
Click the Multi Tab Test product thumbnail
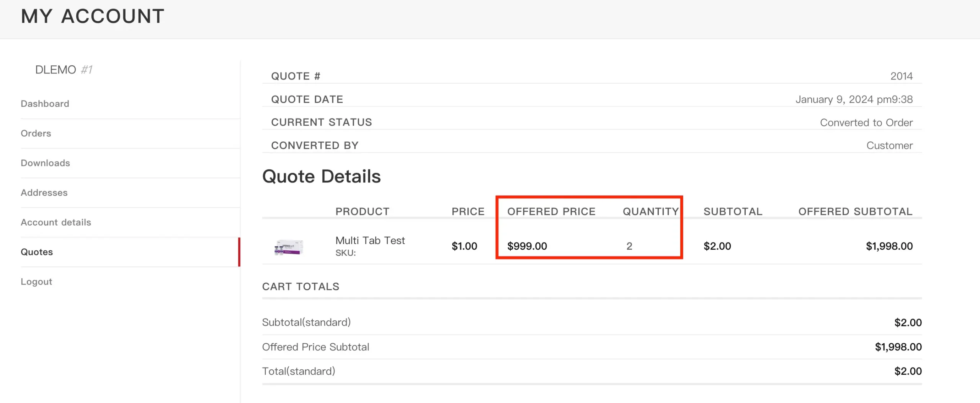(x=289, y=247)
